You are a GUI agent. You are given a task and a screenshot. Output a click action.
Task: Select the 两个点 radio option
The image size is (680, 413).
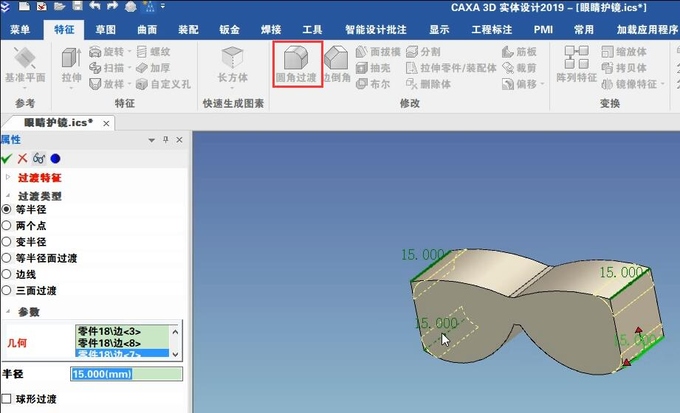coord(7,226)
